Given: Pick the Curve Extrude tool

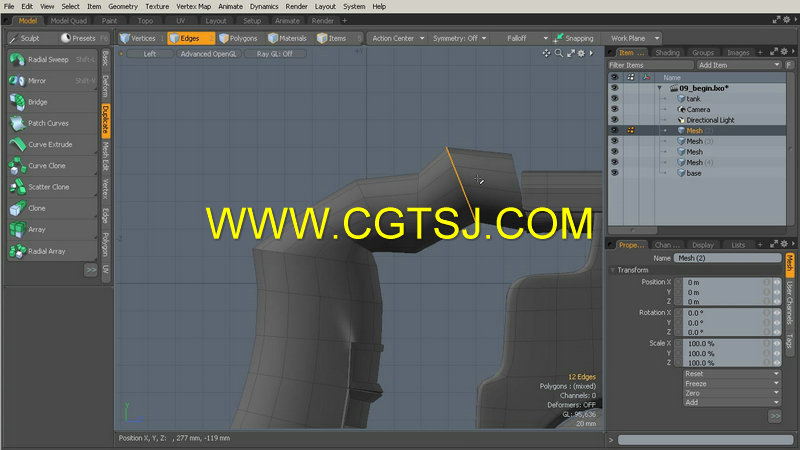Looking at the screenshot, I should (x=52, y=144).
